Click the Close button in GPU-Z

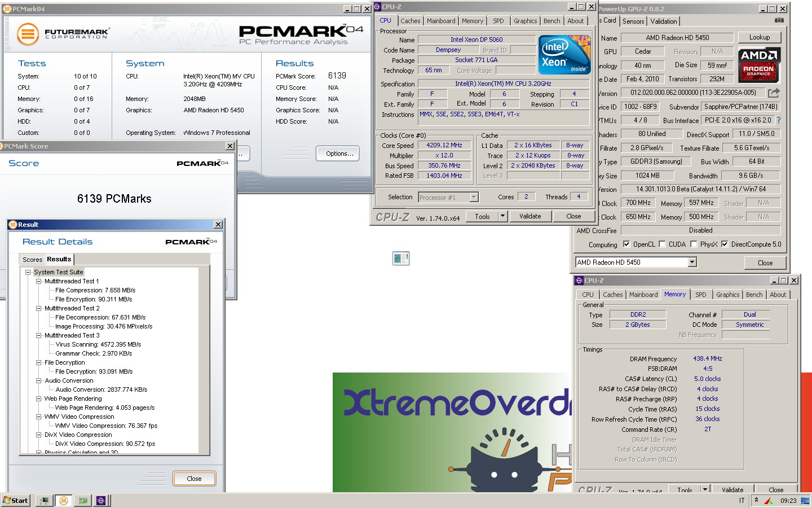[765, 262]
